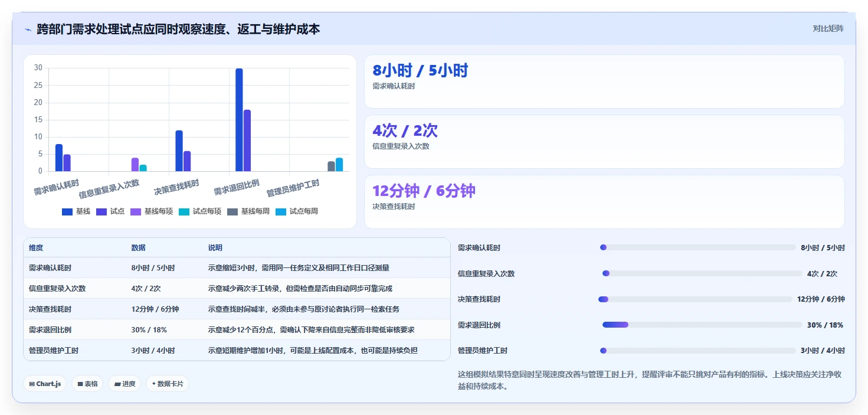This screenshot has height=415, width=868.
Task: Open the 8小时 / 5小时 KPI card
Action: click(604, 81)
